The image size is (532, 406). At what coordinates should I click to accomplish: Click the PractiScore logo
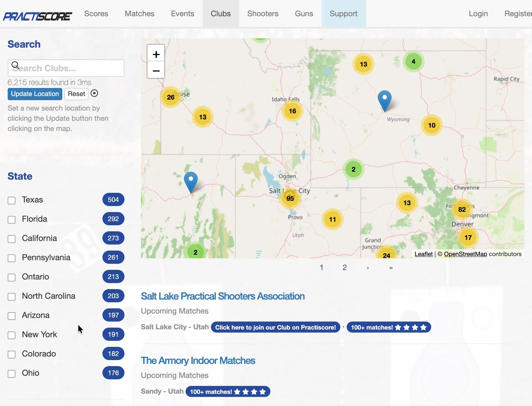point(37,16)
